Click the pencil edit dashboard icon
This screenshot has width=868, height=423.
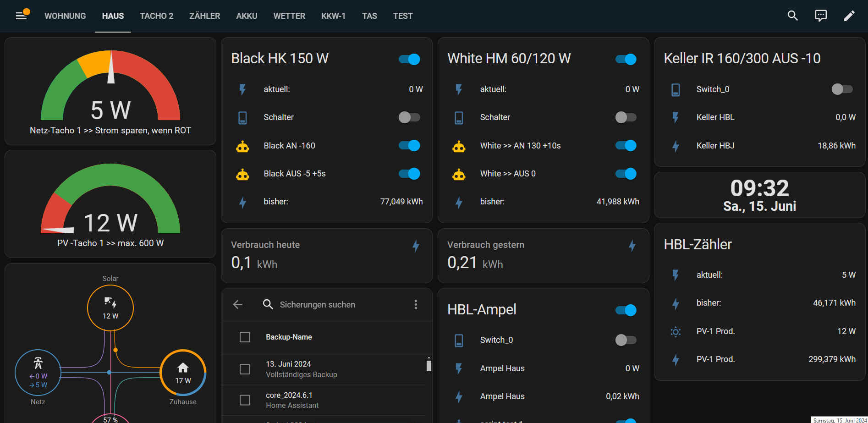[x=849, y=16]
